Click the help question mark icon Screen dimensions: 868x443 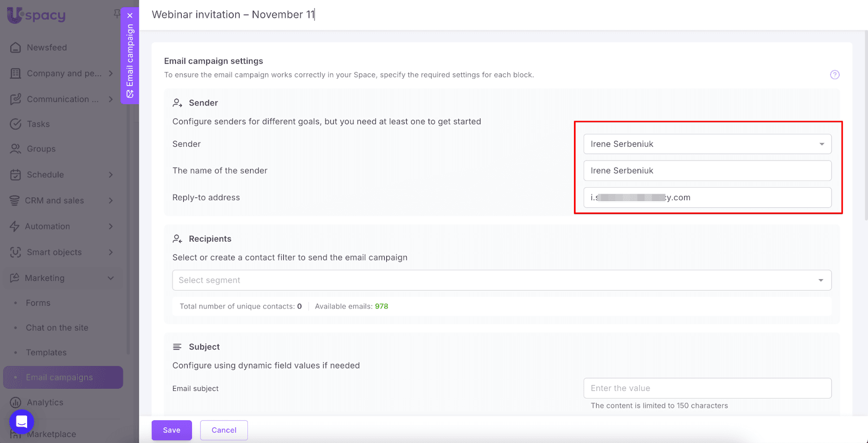click(x=834, y=75)
